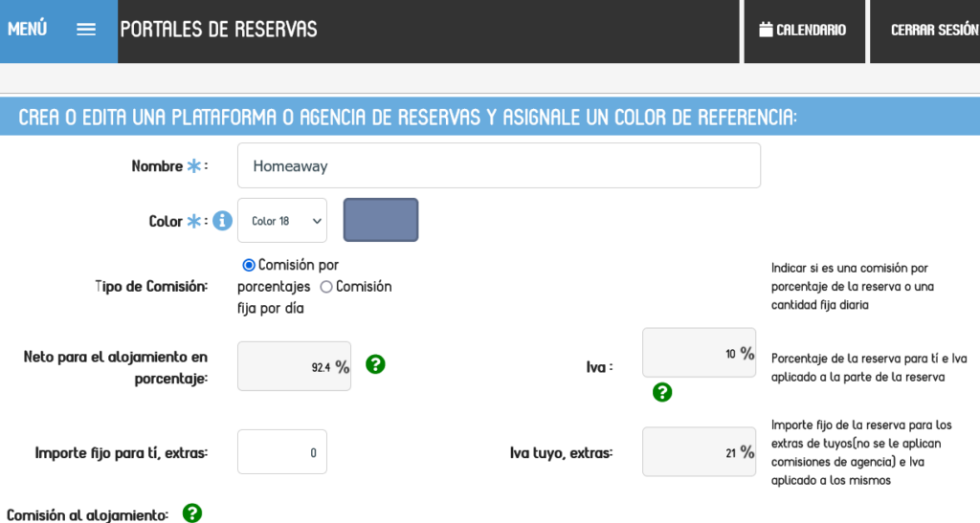Select Comisión fija por día radio option
The height and width of the screenshot is (523, 980).
(326, 286)
